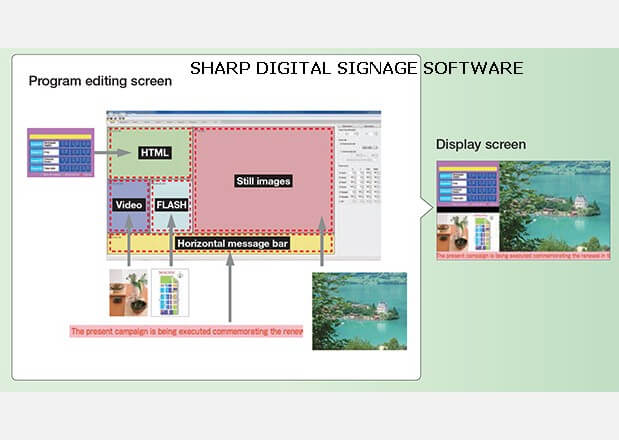The height and width of the screenshot is (440, 619).
Task: Click the scrolling message in display preview
Action: [x=523, y=255]
